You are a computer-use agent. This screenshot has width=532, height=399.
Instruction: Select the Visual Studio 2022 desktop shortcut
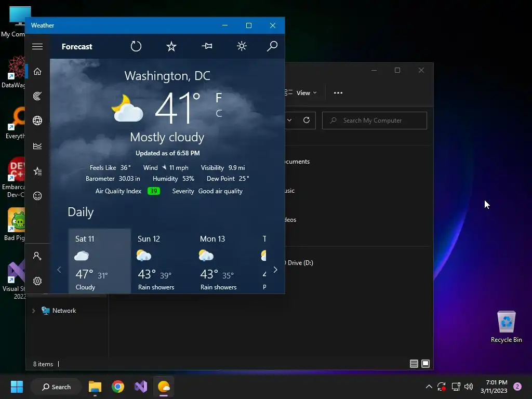click(14, 280)
